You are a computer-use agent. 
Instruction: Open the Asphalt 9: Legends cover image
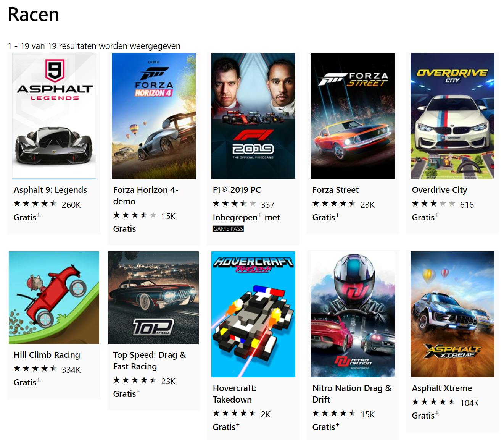pos(54,116)
